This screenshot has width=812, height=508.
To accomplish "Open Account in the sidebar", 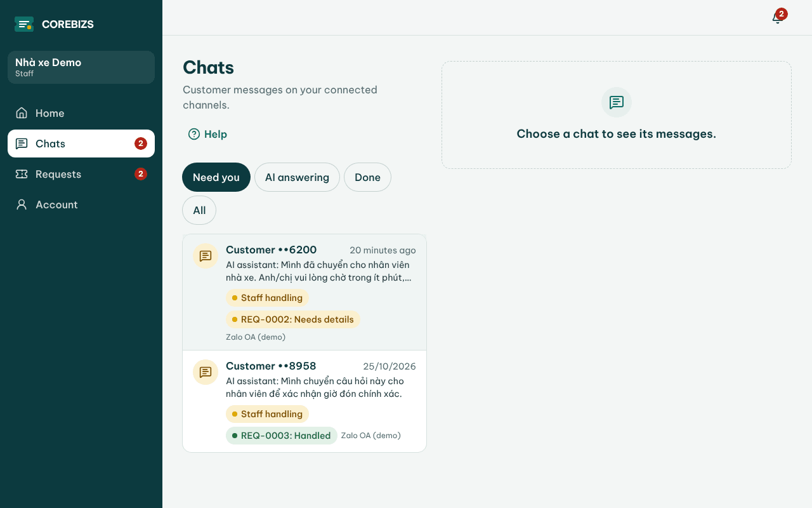I will [81, 204].
